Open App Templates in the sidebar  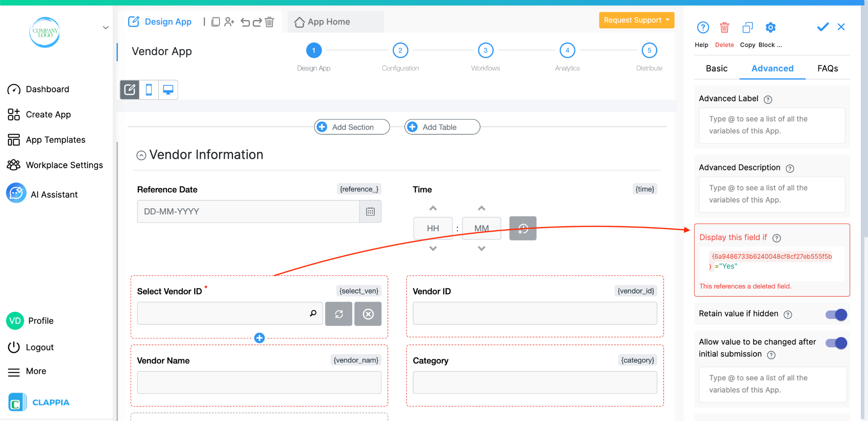click(x=46, y=140)
